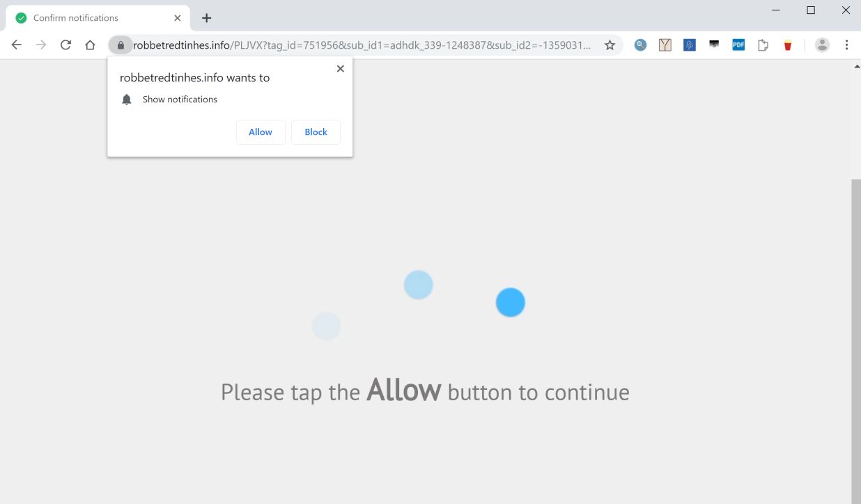View site information via padlock icon
The width and height of the screenshot is (861, 504).
[121, 45]
